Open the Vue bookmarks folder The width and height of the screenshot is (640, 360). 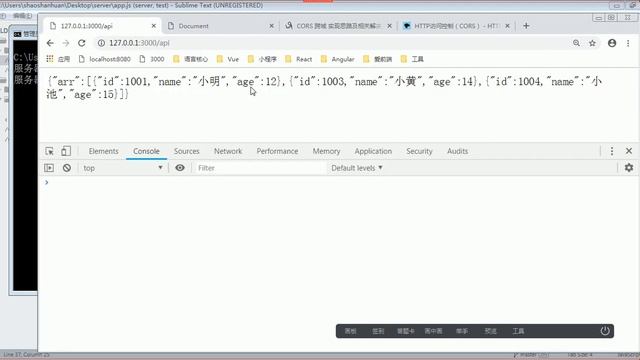coord(228,59)
